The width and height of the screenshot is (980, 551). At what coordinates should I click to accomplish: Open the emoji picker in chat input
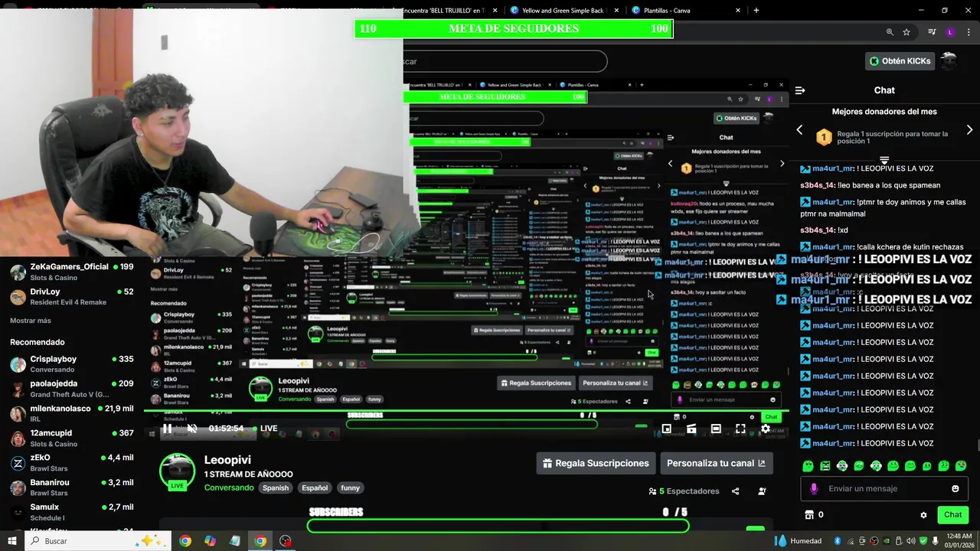(955, 488)
